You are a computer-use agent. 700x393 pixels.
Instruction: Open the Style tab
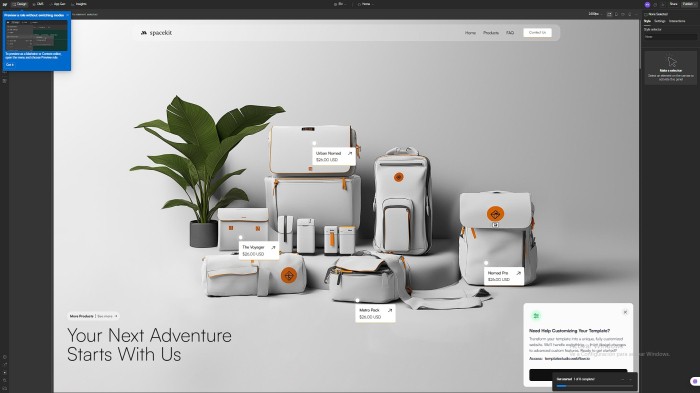(647, 21)
